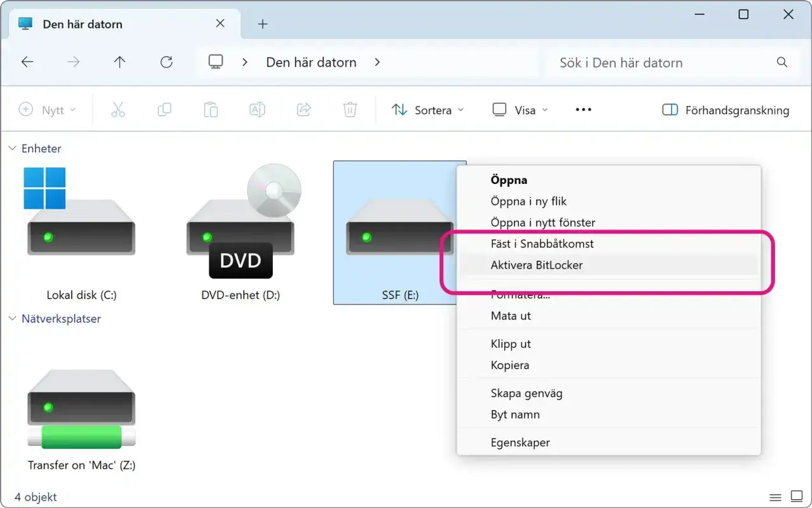Choose Öppna i ny flik
Viewport: 812px width, 508px height.
[x=609, y=201]
